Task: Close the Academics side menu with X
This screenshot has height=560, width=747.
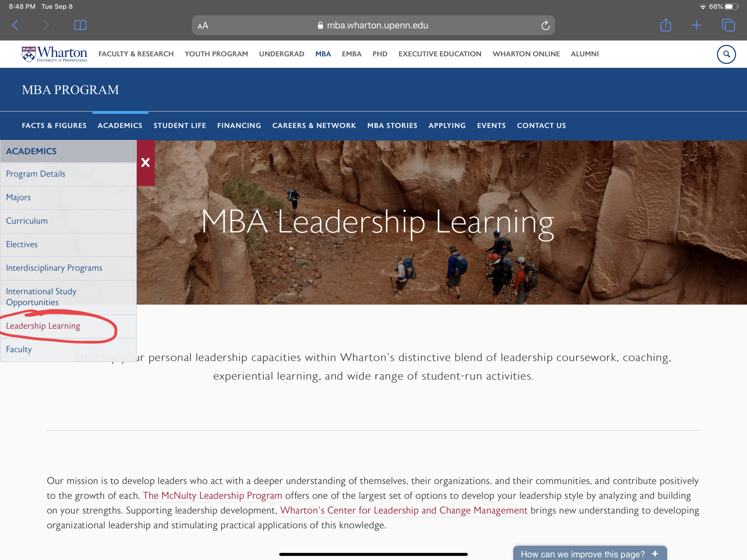Action: click(x=146, y=163)
